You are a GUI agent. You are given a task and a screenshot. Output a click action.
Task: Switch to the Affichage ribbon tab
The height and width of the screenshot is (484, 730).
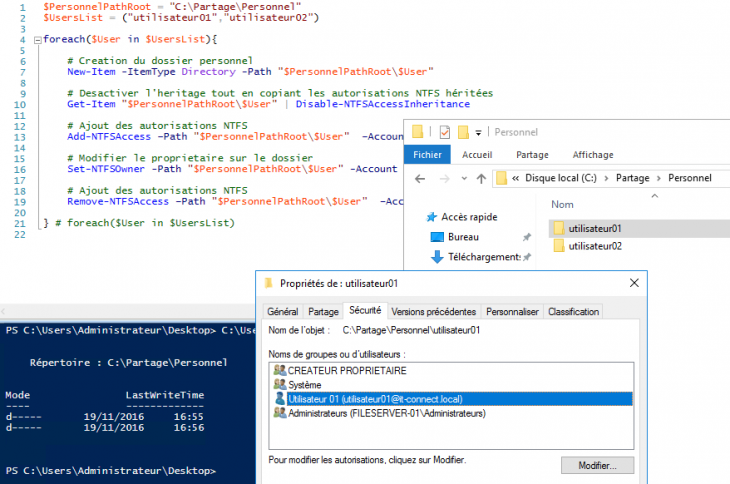[593, 155]
